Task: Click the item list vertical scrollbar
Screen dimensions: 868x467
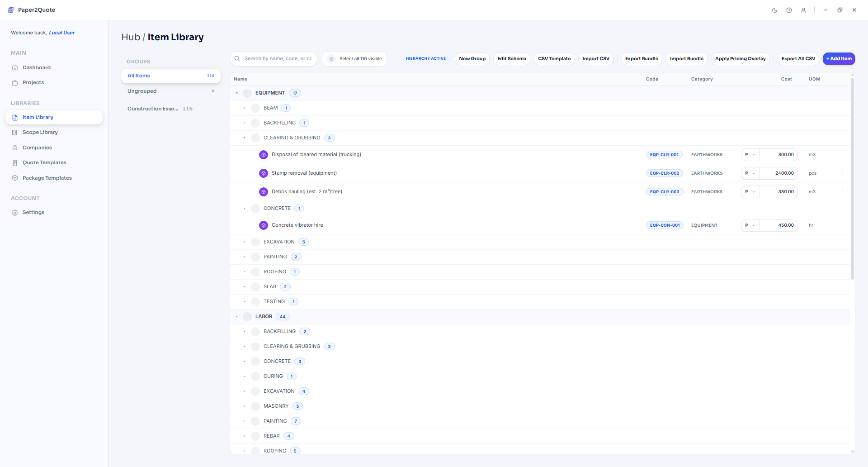Action: tap(853, 179)
